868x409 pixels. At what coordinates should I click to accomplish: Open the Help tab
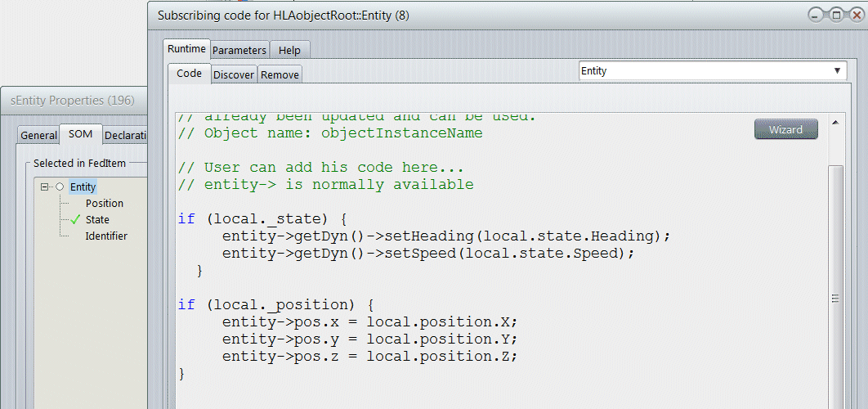click(289, 50)
